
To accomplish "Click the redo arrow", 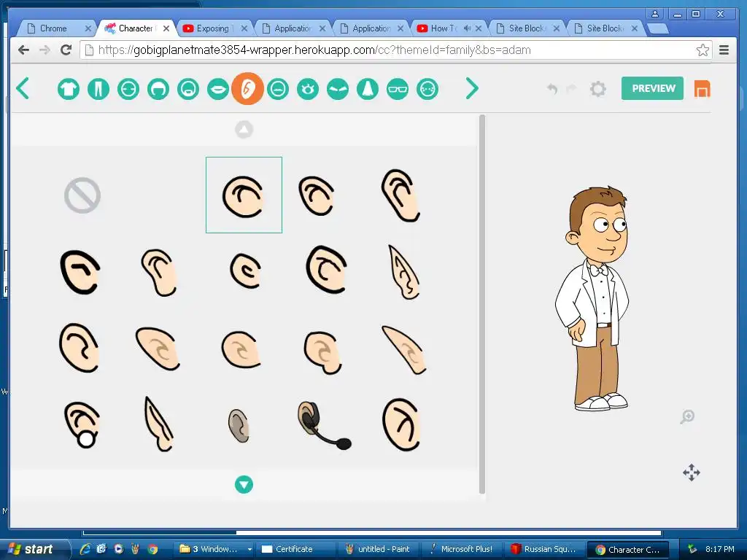I will (x=571, y=88).
